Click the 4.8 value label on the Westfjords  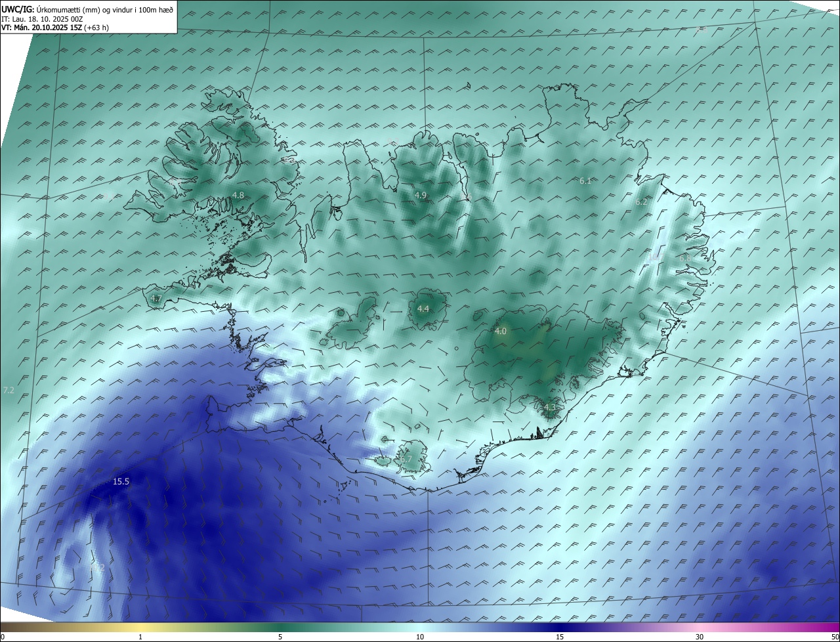[x=238, y=195]
